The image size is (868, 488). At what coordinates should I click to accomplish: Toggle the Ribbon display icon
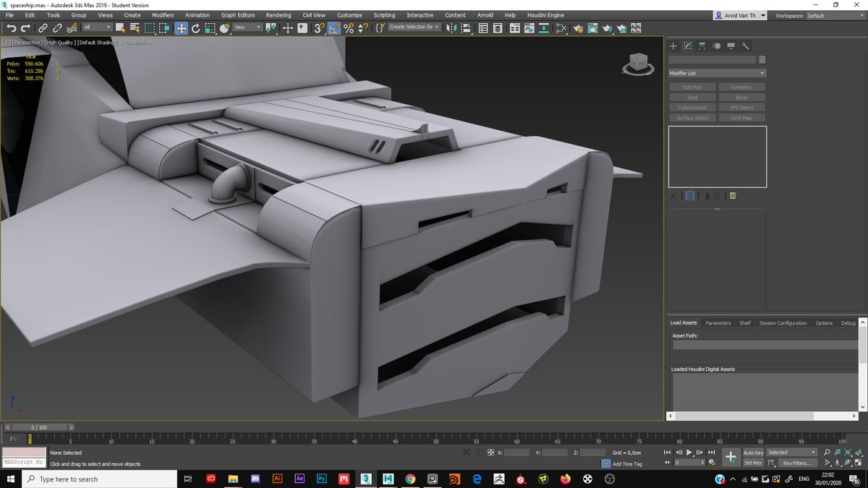coord(515,28)
